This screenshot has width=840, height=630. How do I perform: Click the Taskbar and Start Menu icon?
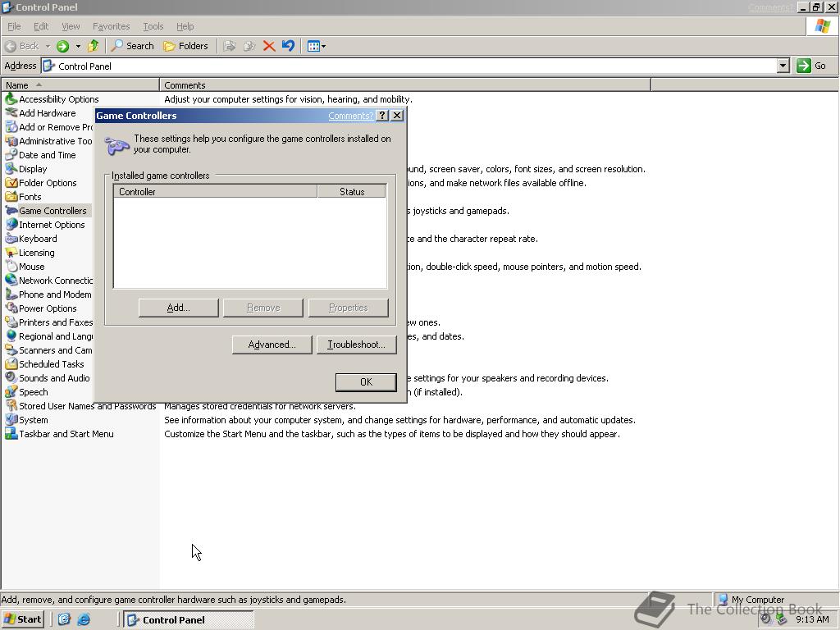tap(11, 433)
